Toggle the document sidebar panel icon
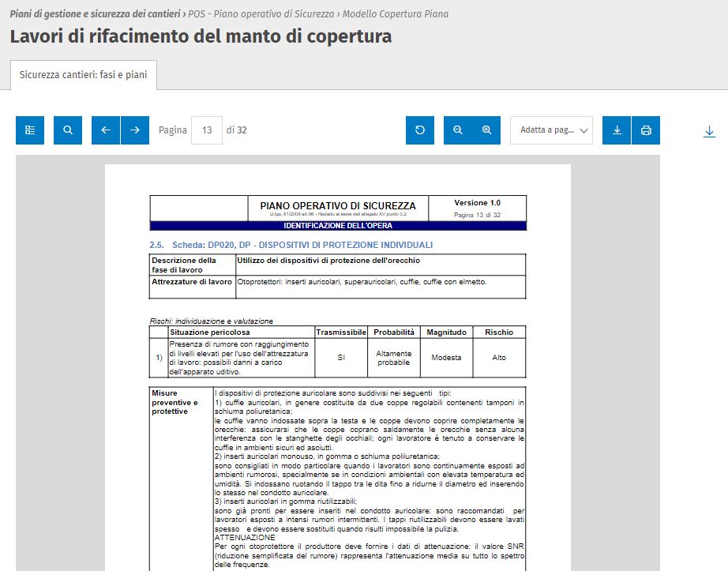Screen dimensions: 728x571 (30, 130)
